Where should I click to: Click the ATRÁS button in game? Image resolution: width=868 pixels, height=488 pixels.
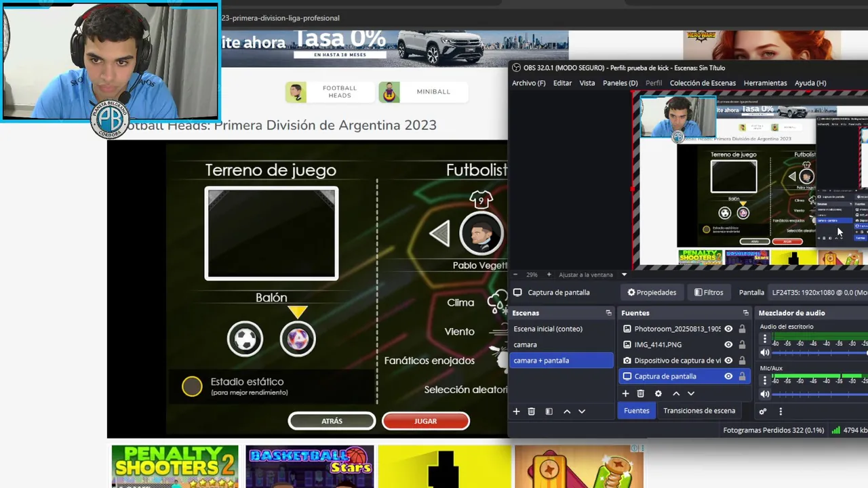(x=332, y=421)
